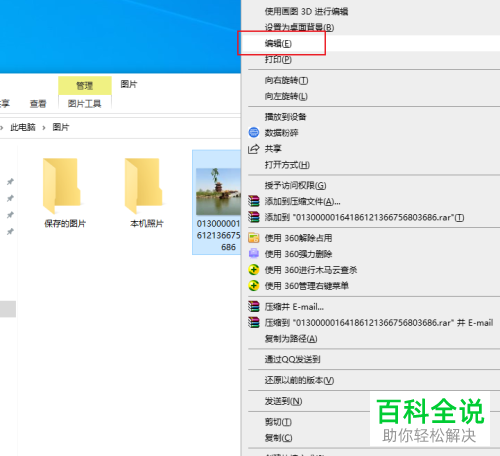Click the fourth pin icon in sidebar
Screen dimensions: 500x456
(10, 231)
